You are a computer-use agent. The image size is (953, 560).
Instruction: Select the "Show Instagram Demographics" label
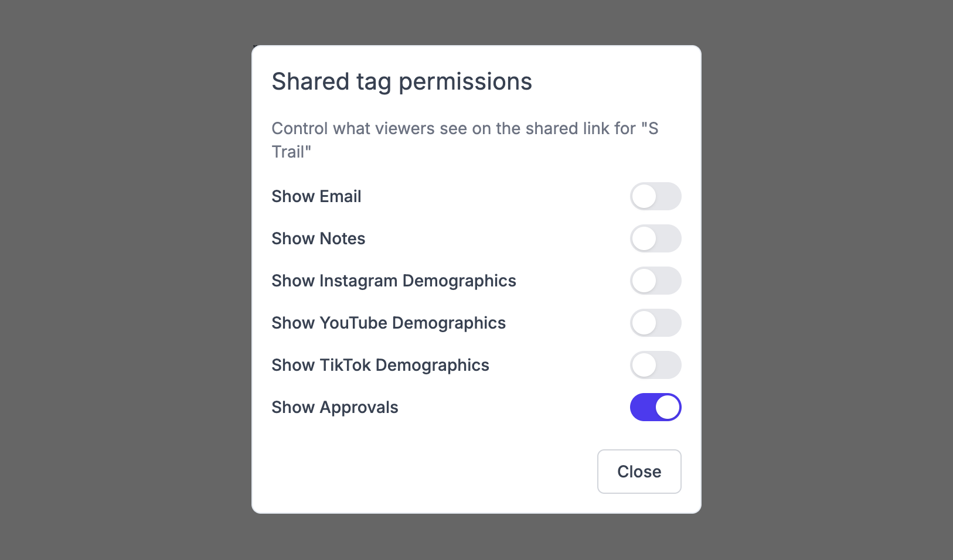coord(393,281)
